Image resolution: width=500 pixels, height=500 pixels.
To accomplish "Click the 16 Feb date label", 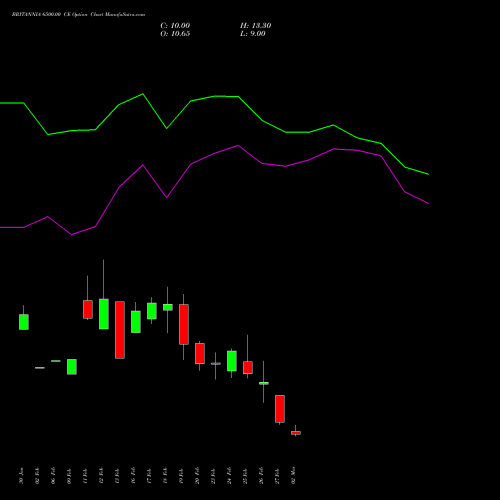I will coord(133,476).
